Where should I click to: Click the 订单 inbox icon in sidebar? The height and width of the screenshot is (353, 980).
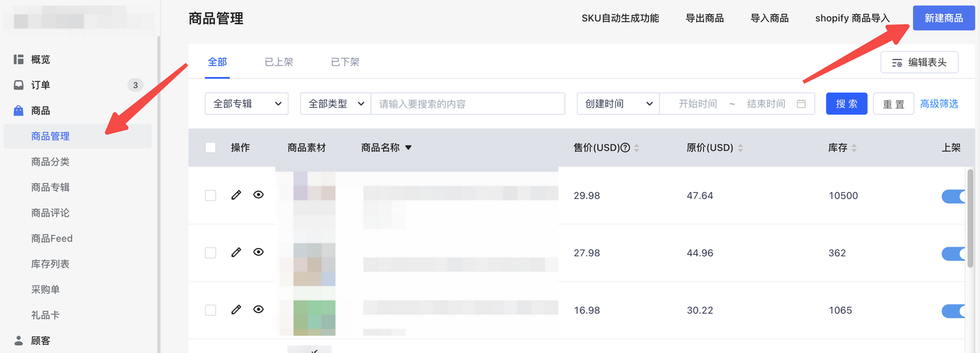click(19, 85)
